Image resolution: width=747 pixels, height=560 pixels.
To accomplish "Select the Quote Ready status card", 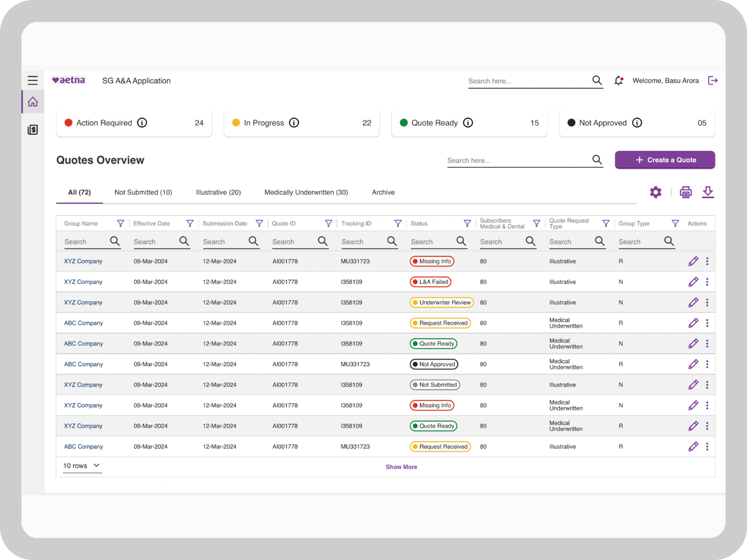I will point(469,123).
